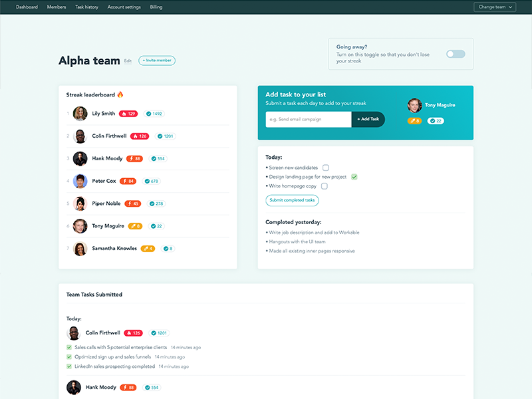
Task: Click Hank Moody's leaderboard avatar
Action: pyautogui.click(x=80, y=158)
